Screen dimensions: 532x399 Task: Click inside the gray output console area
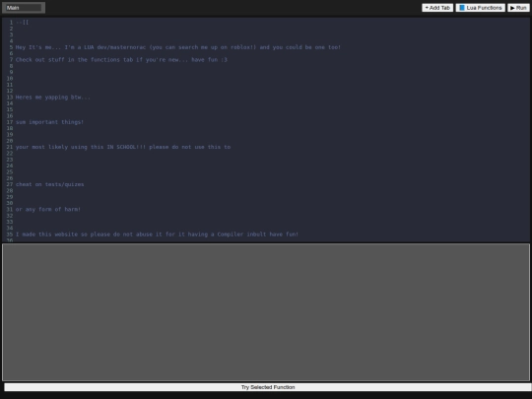pos(266,312)
